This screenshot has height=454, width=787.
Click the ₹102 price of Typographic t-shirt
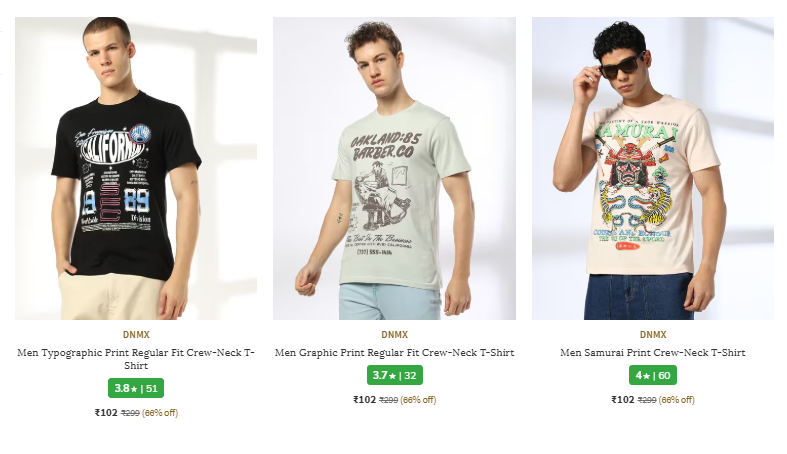click(x=105, y=411)
